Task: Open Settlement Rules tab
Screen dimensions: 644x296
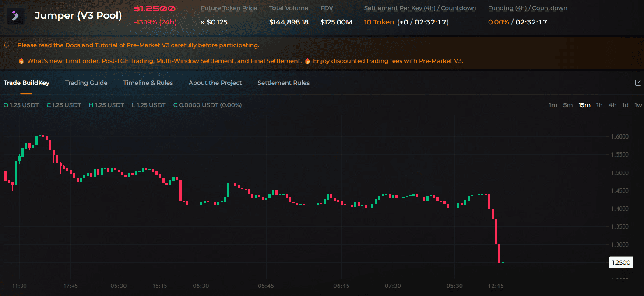Action: [x=283, y=83]
